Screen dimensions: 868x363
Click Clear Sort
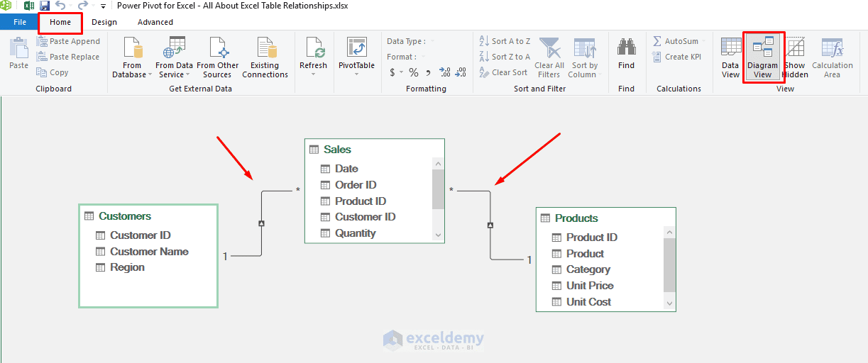tap(503, 72)
